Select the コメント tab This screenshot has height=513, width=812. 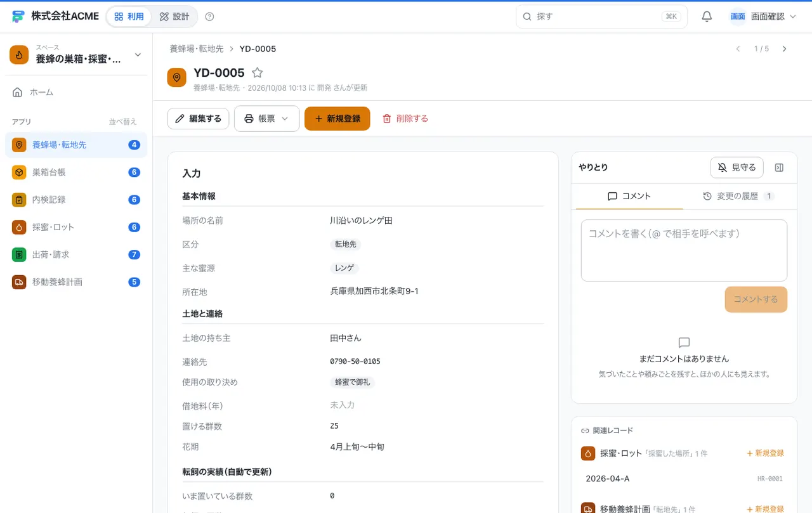coord(629,197)
